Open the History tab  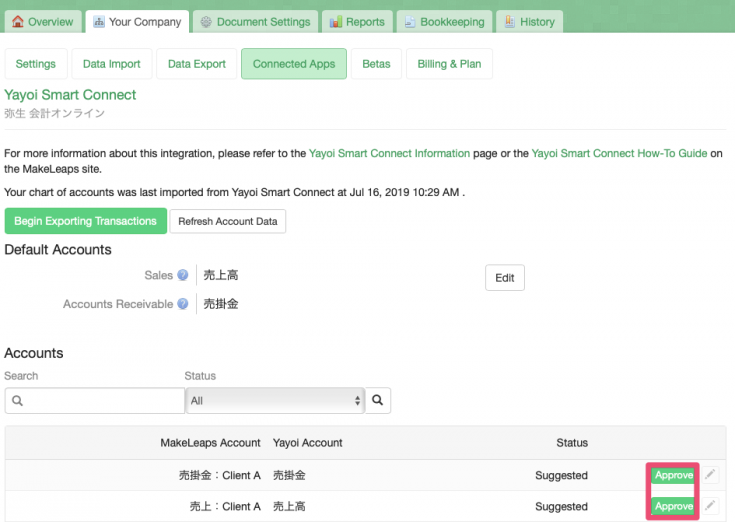(x=530, y=22)
